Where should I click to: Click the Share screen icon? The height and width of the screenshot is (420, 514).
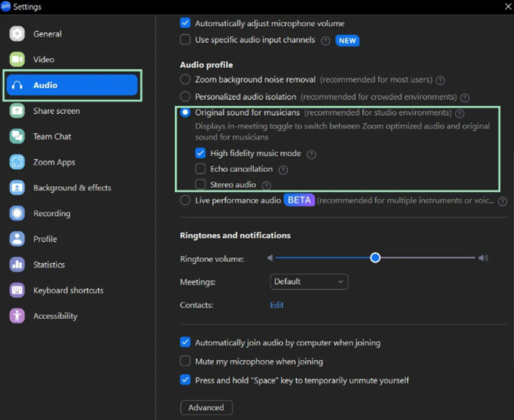pyautogui.click(x=17, y=111)
